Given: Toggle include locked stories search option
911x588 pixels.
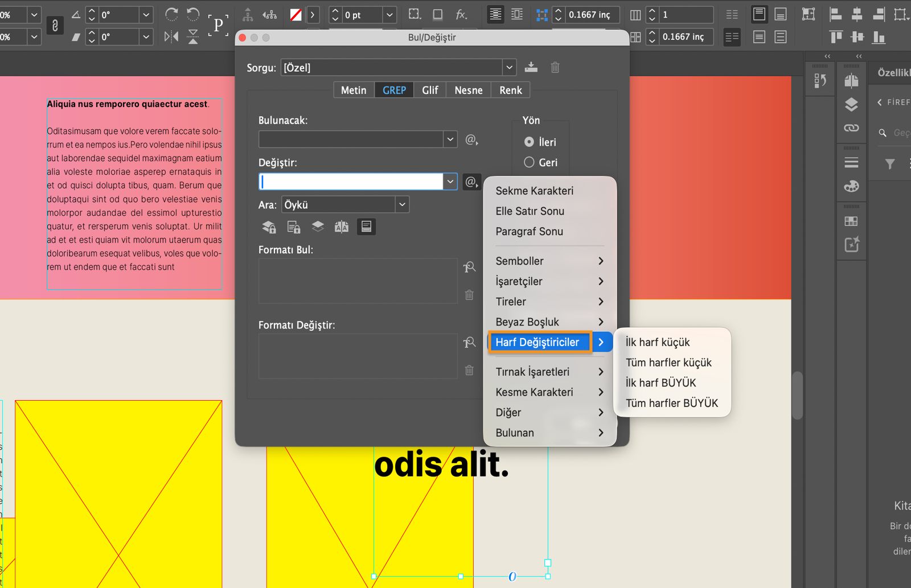Looking at the screenshot, I should pos(294,227).
